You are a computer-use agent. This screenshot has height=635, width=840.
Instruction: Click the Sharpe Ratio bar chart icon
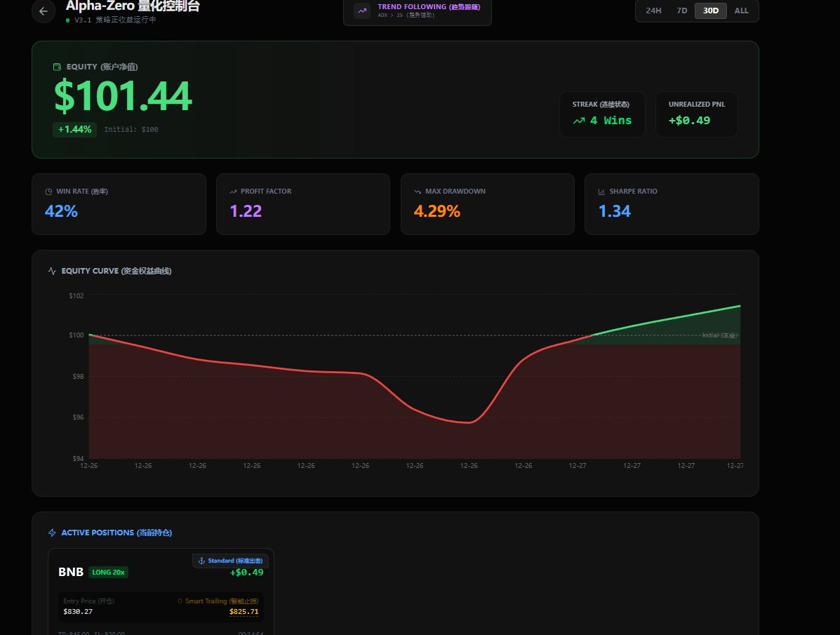[x=601, y=192]
